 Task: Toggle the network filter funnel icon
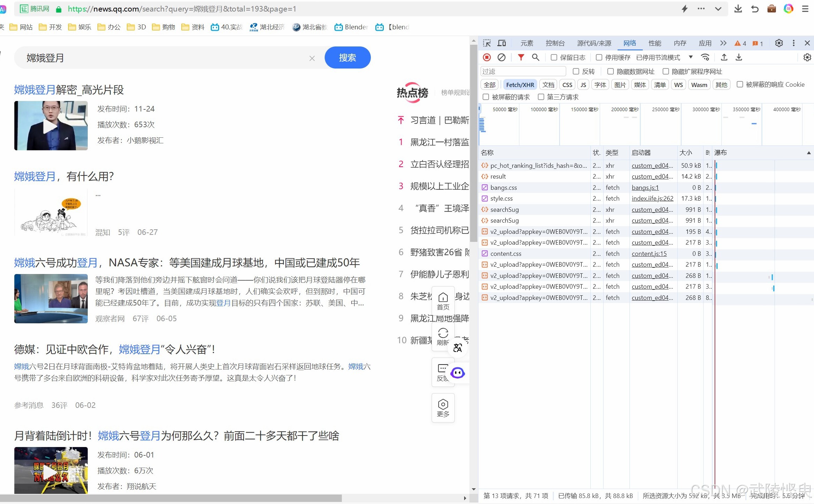(521, 57)
